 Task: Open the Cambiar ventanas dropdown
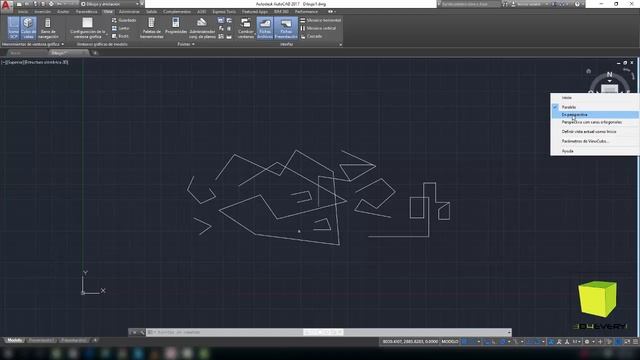(246, 28)
